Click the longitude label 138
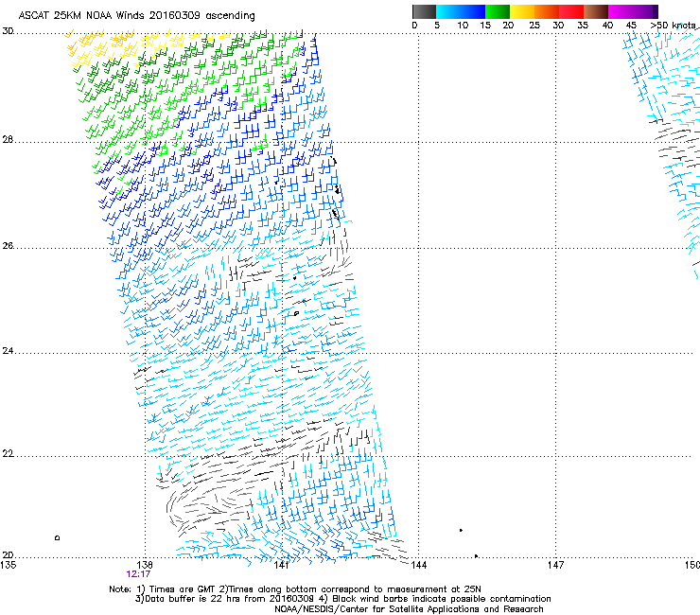The height and width of the screenshot is (615, 700). 145,565
